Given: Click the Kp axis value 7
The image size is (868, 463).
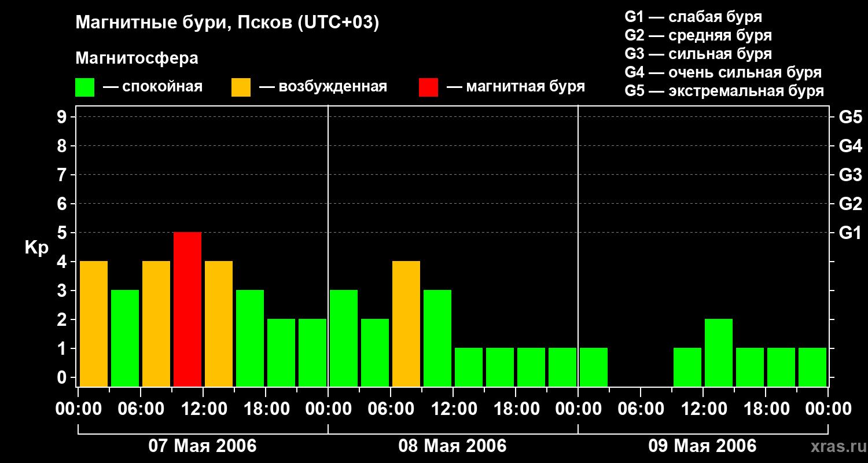Looking at the screenshot, I should [63, 175].
